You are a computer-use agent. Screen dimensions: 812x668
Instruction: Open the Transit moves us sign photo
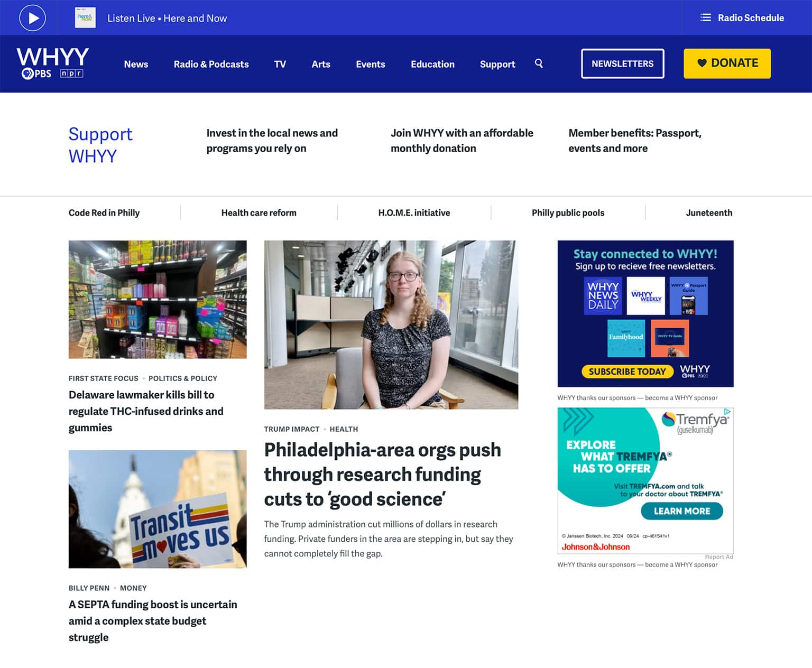158,509
